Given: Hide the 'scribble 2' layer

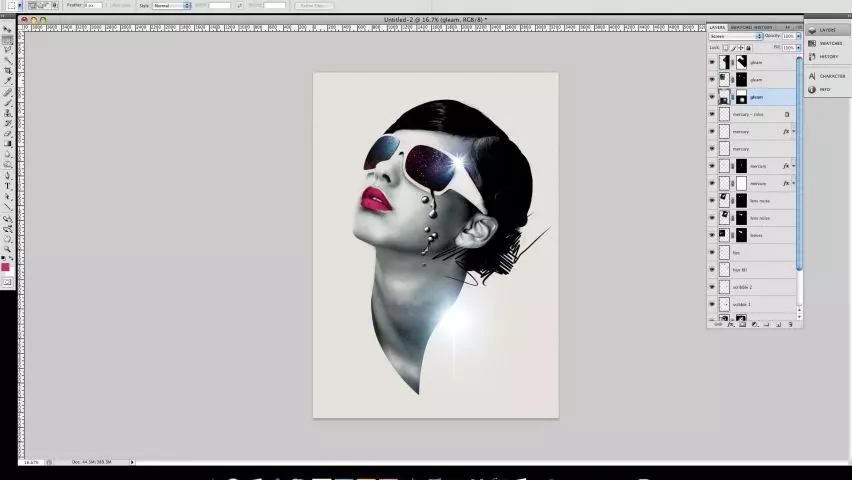Looking at the screenshot, I should 712,287.
